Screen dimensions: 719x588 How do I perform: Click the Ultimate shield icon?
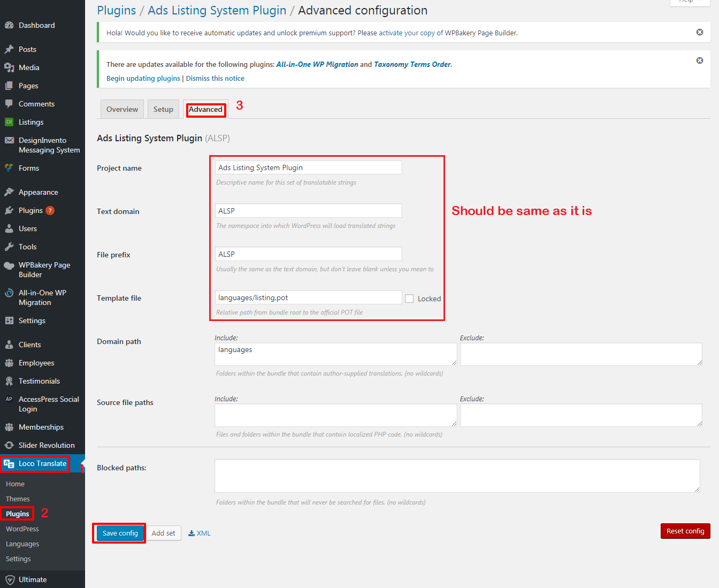point(9,579)
